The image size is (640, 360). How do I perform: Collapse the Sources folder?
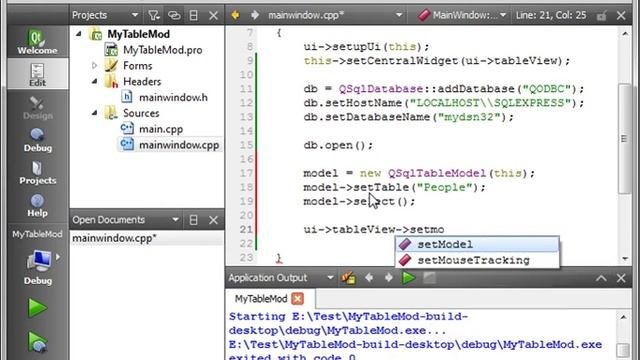[94, 113]
